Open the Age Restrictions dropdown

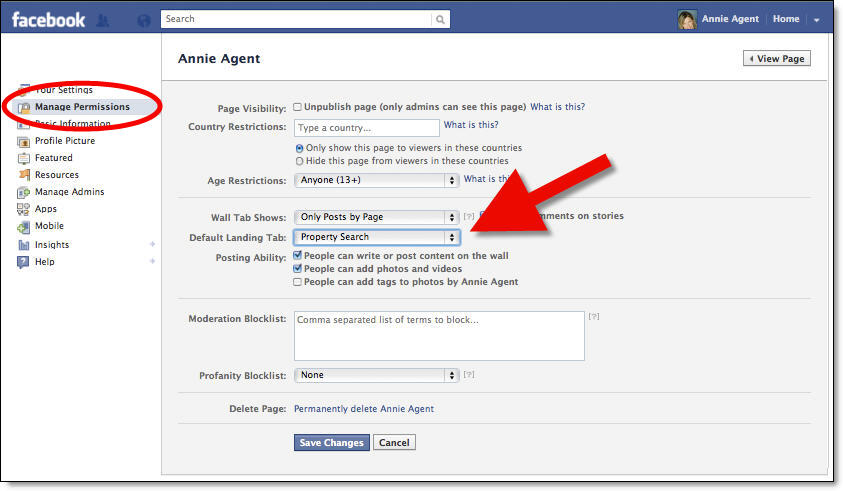point(376,180)
